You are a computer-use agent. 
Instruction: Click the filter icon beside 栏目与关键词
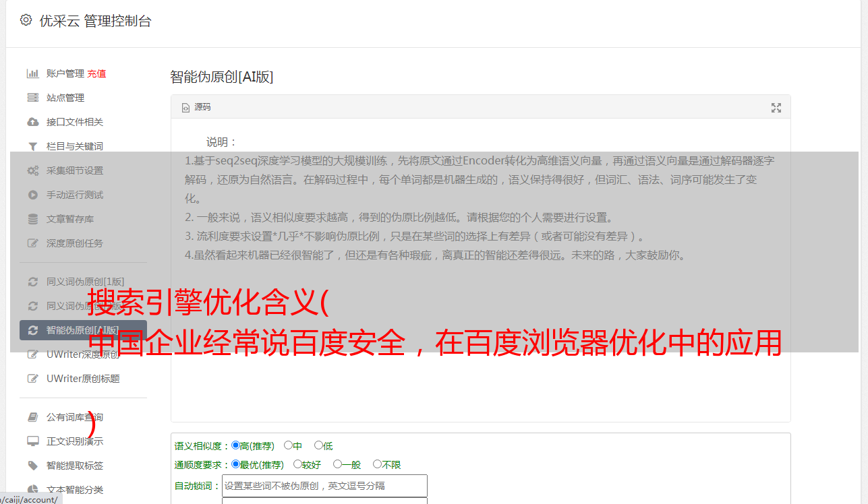tap(32, 146)
